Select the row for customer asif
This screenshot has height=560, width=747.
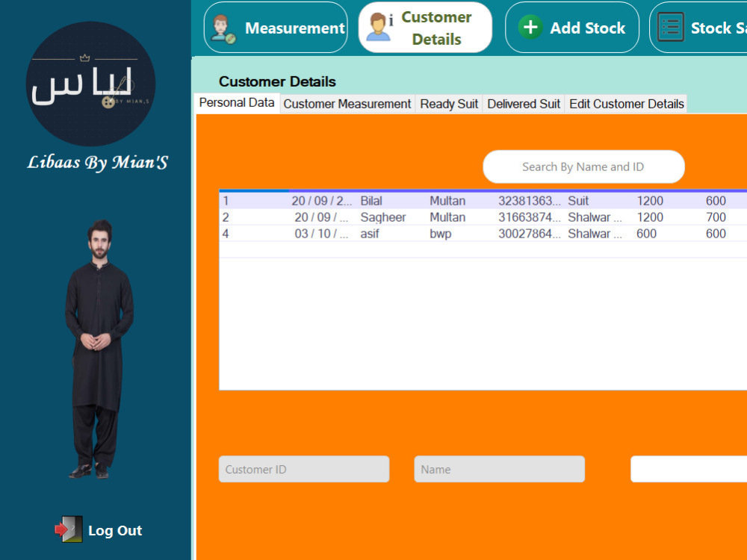[483, 234]
